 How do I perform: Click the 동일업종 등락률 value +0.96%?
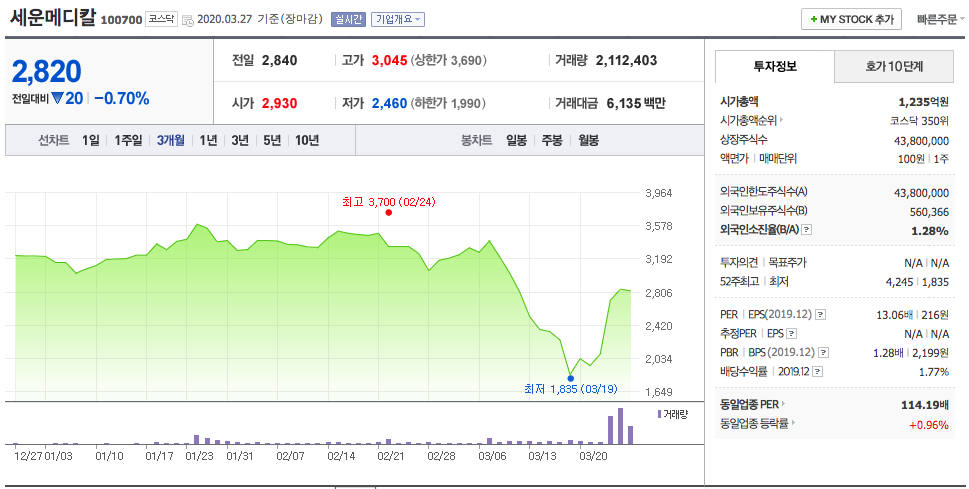(928, 425)
